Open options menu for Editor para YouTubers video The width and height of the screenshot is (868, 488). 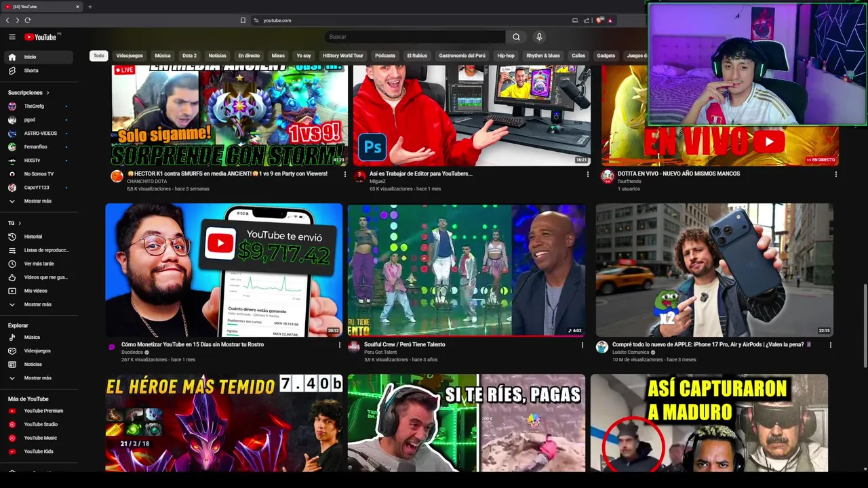[x=587, y=174]
